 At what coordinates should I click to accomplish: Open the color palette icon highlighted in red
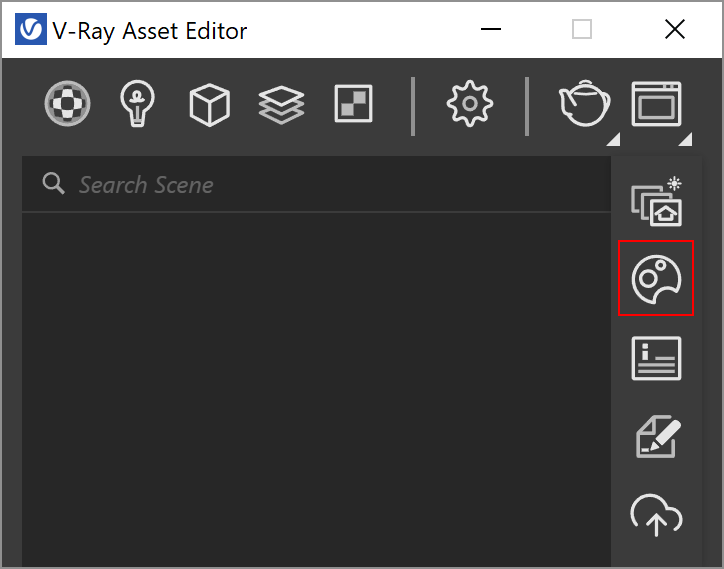pos(656,278)
